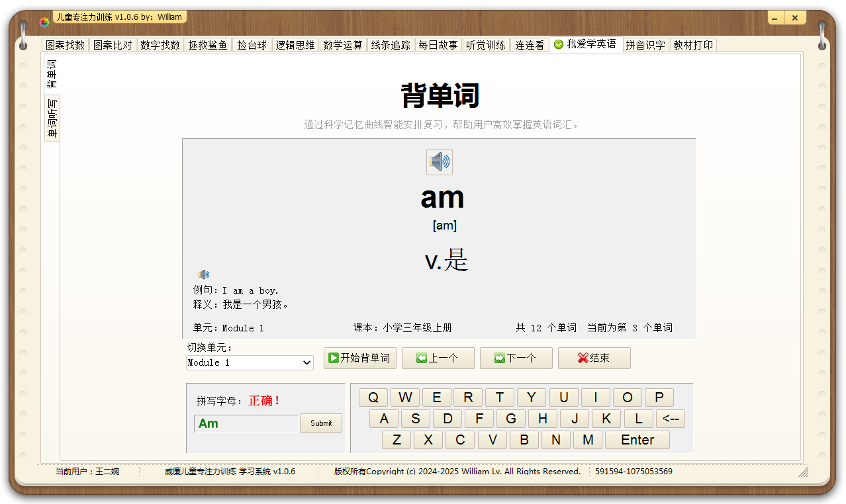846x504 pixels.
Task: Open the 每日故事 tab
Action: click(x=438, y=44)
